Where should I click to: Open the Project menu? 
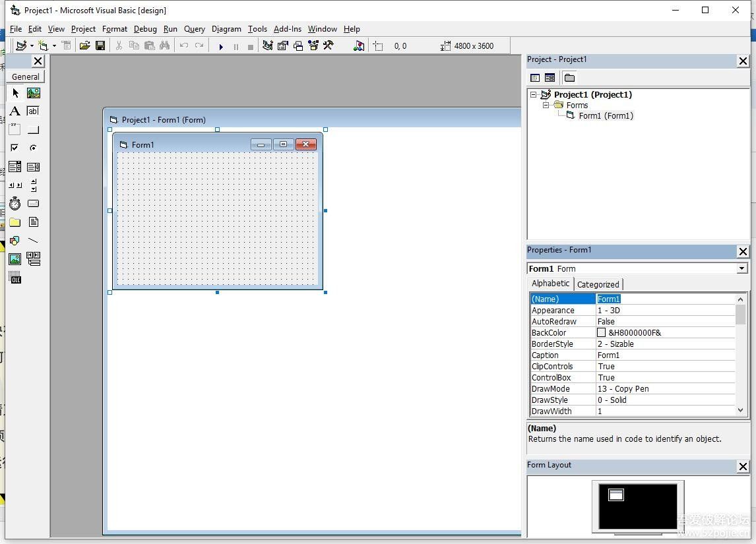83,29
